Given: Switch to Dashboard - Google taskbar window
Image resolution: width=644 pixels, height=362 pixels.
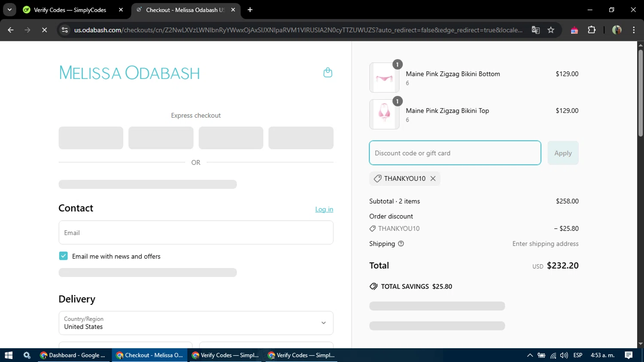Looking at the screenshot, I should click(73, 355).
